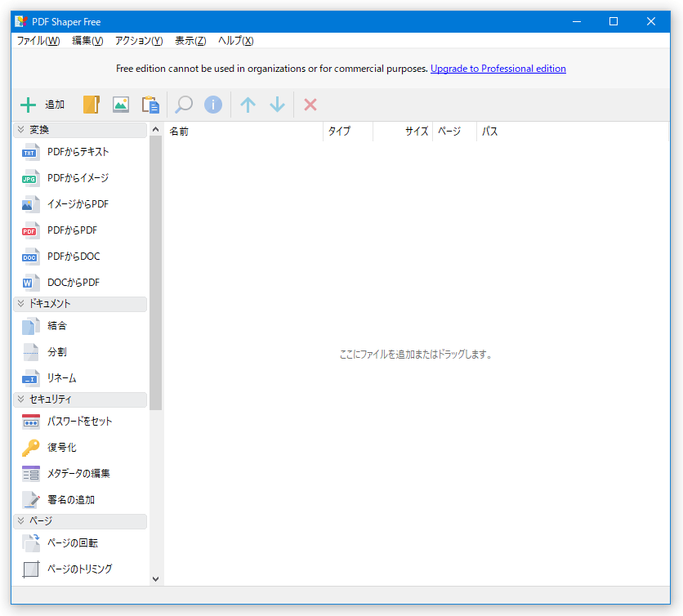Sort by the ページ column header

tap(455, 132)
